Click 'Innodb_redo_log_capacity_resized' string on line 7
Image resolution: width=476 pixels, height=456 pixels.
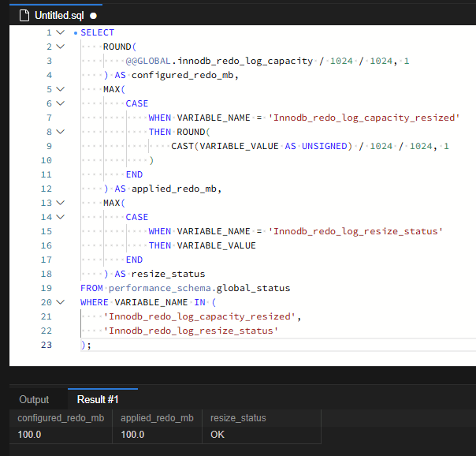coord(364,118)
